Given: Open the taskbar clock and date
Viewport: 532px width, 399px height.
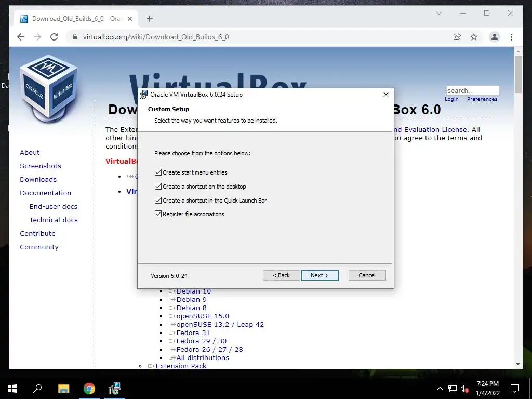Looking at the screenshot, I should [487, 389].
